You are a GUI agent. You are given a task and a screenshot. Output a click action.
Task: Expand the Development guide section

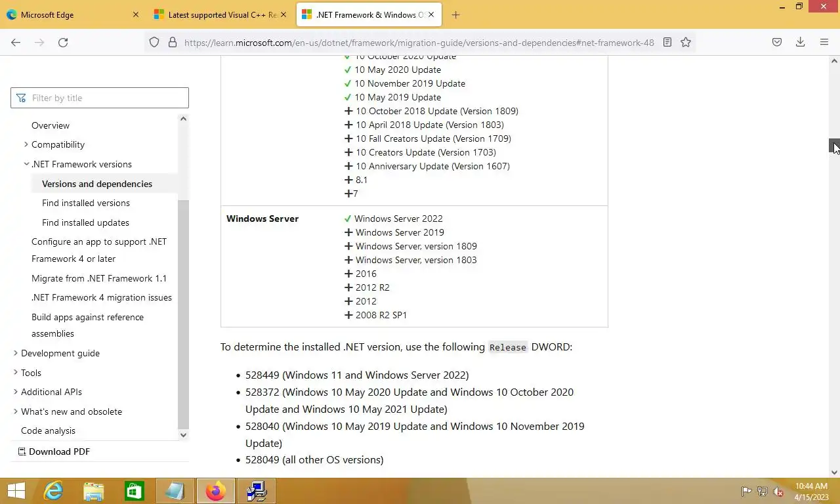pyautogui.click(x=16, y=353)
